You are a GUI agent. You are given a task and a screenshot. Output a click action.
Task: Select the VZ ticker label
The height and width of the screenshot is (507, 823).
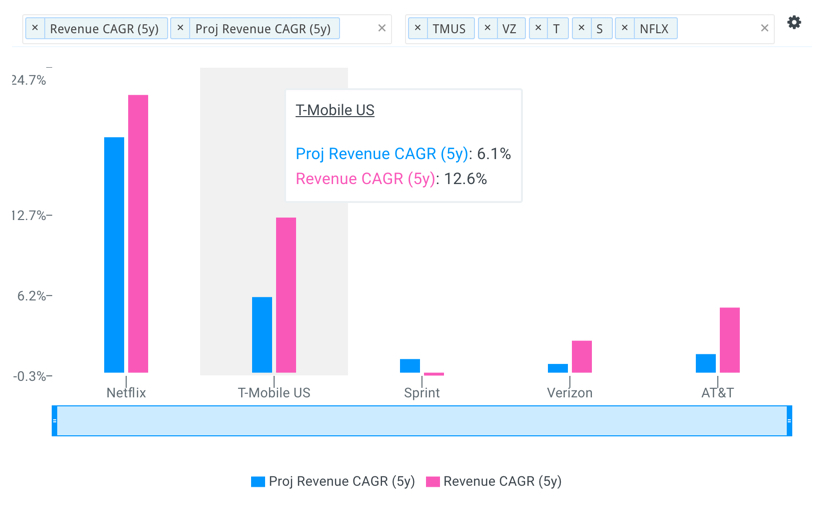click(509, 29)
